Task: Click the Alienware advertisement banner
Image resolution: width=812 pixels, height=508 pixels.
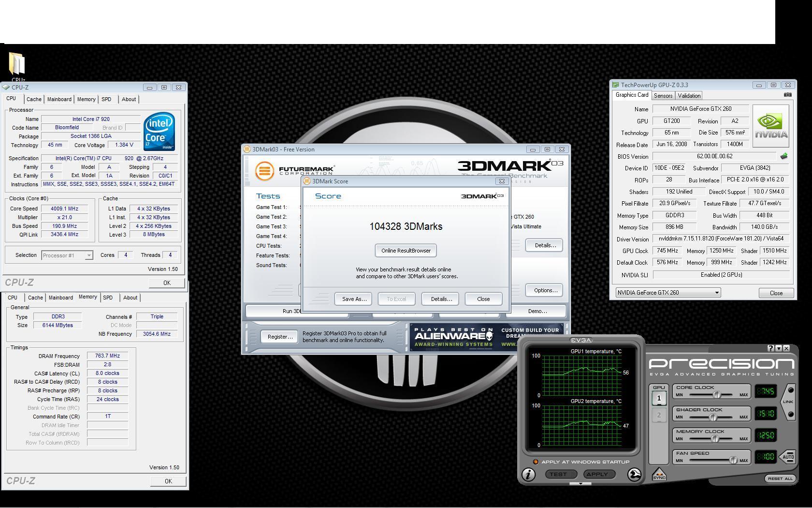Action: [x=486, y=337]
